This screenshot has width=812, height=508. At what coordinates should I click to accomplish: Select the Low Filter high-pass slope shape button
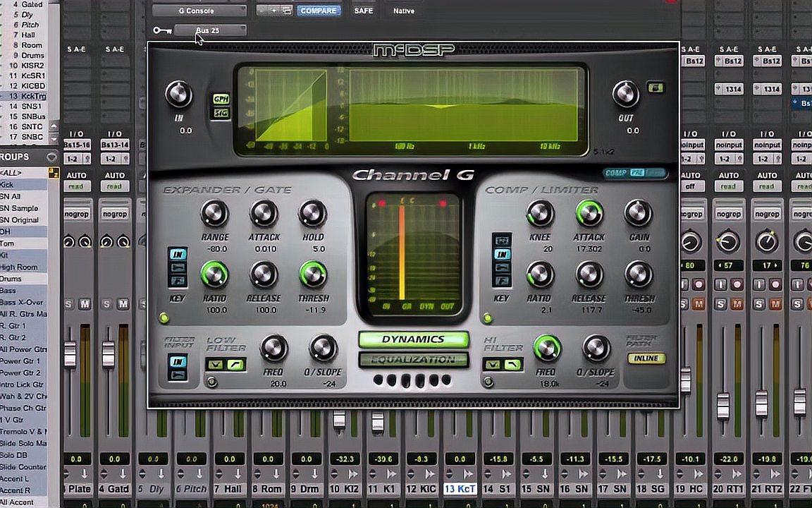tap(235, 365)
